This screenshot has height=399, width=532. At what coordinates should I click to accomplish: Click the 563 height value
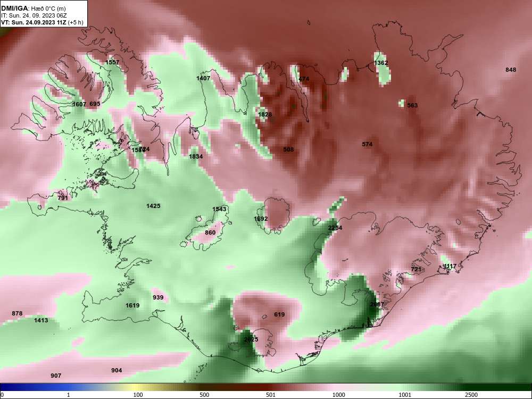pos(412,105)
